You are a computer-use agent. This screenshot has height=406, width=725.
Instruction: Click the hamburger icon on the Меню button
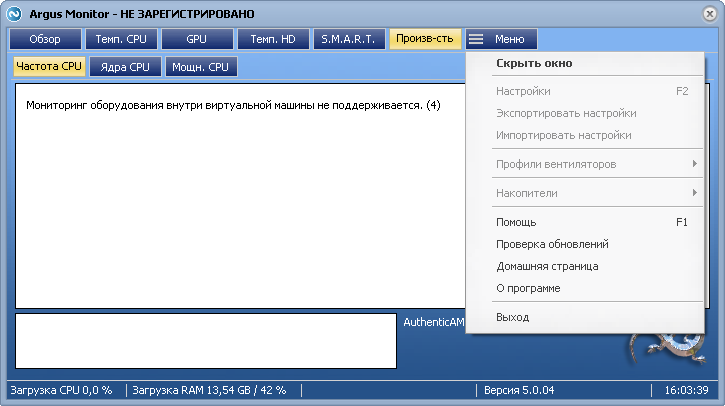(476, 39)
